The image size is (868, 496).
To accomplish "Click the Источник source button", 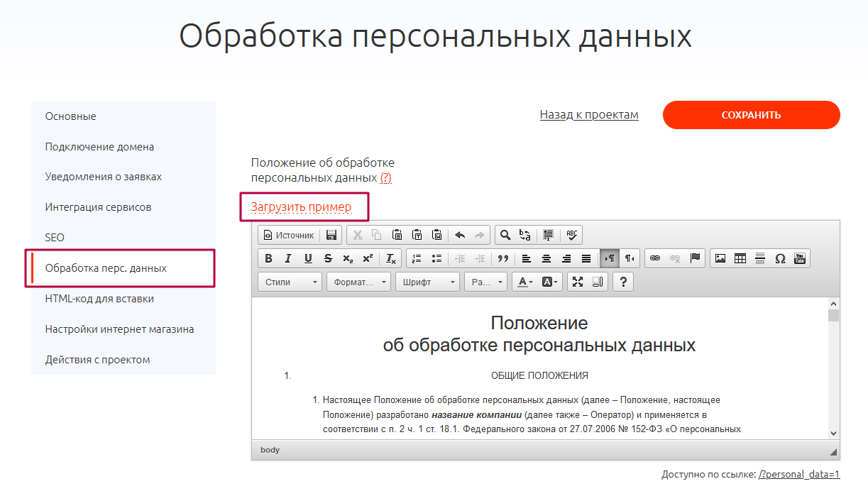I will click(x=288, y=235).
